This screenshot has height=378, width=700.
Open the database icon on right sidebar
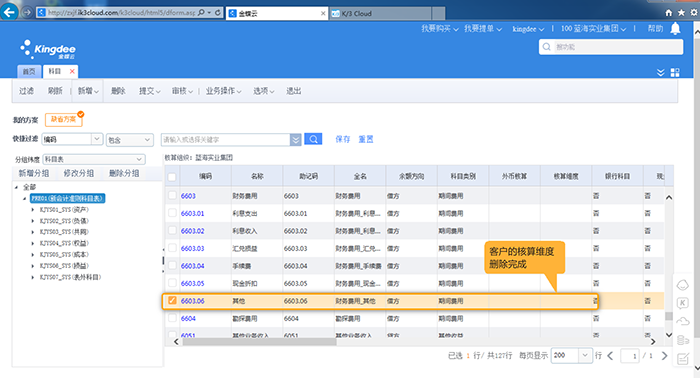[683, 340]
